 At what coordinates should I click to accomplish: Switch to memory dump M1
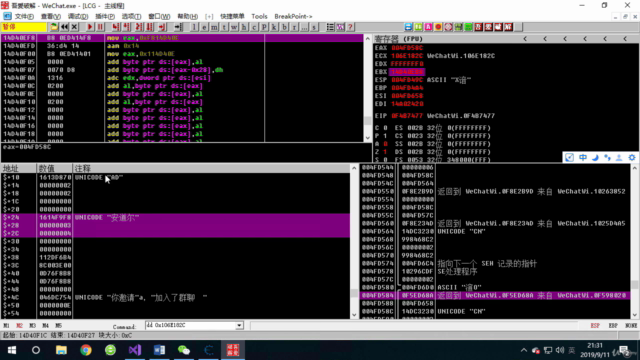[6, 326]
